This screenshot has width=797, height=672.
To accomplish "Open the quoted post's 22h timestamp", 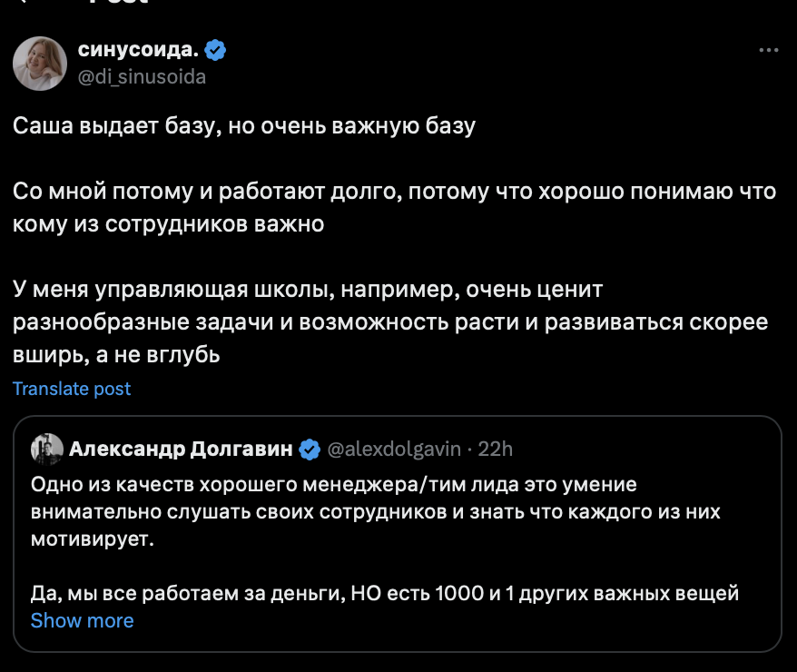I will coord(496,449).
